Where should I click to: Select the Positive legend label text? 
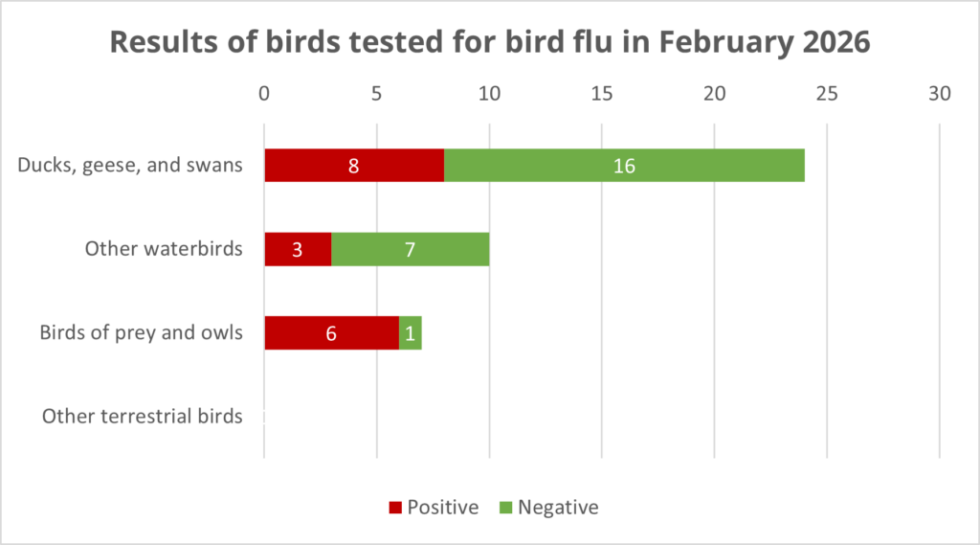click(x=442, y=508)
